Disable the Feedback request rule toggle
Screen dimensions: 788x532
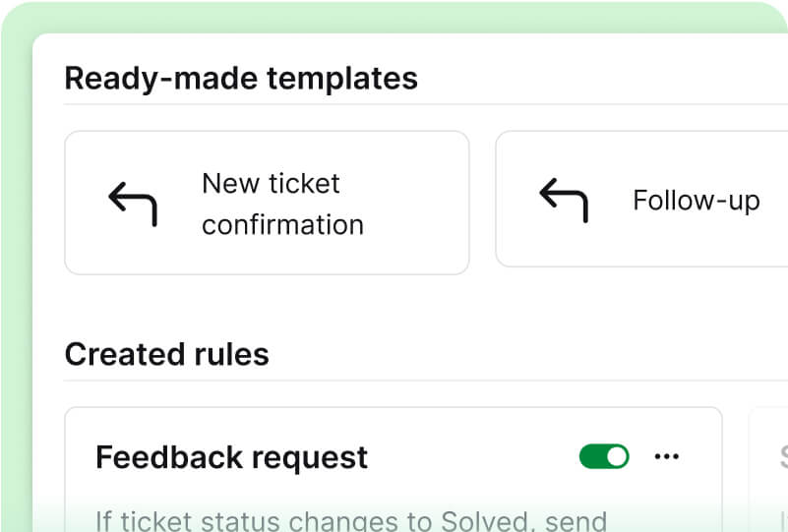[604, 456]
